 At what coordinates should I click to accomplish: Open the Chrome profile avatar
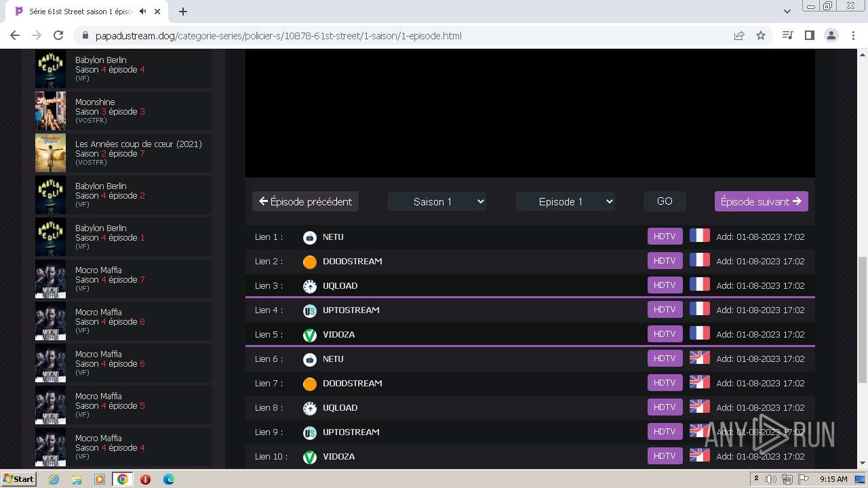[831, 35]
